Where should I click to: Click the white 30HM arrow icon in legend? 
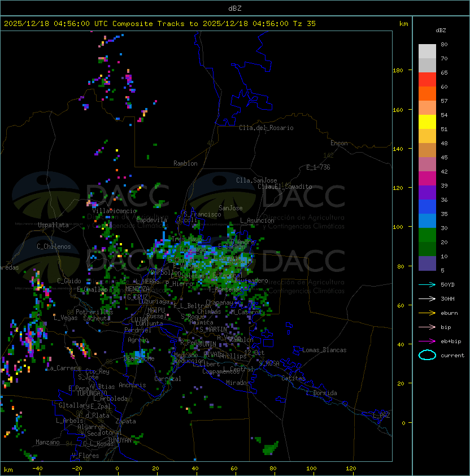427,298
